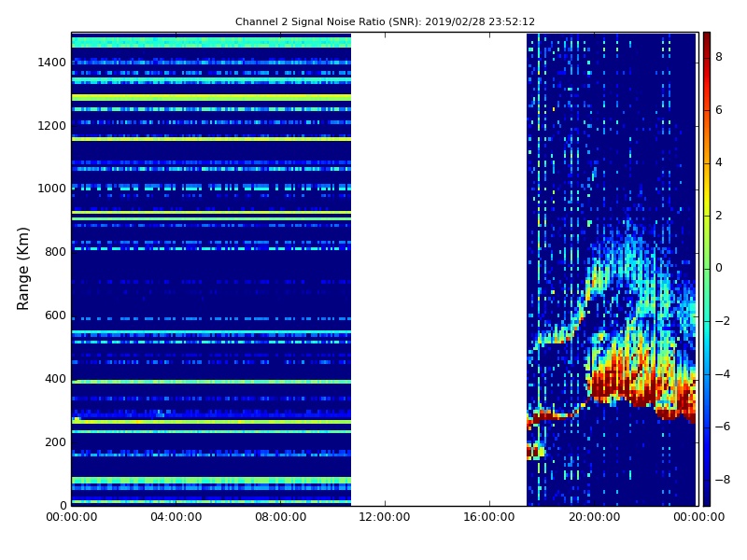Click the 16:00:00 time axis label
Screen dimensions: 747x560
[489, 517]
